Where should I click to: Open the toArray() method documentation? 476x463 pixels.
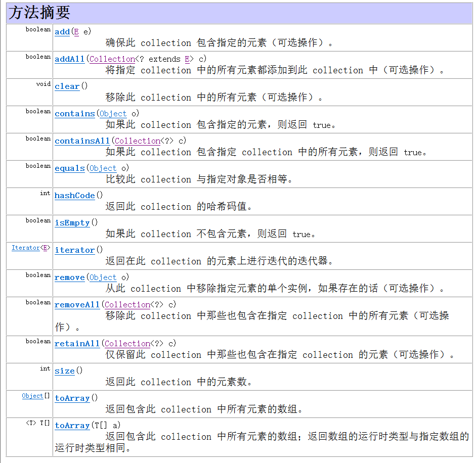[72, 398]
